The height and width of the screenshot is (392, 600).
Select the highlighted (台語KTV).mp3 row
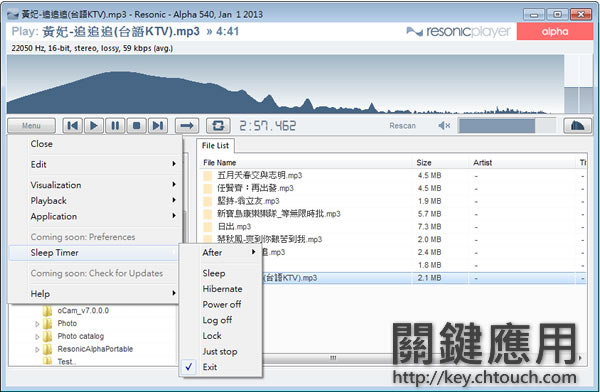(393, 278)
